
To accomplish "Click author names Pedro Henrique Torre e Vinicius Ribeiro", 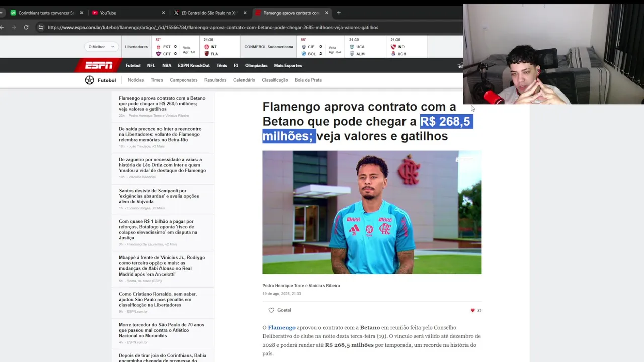I will coord(301,286).
